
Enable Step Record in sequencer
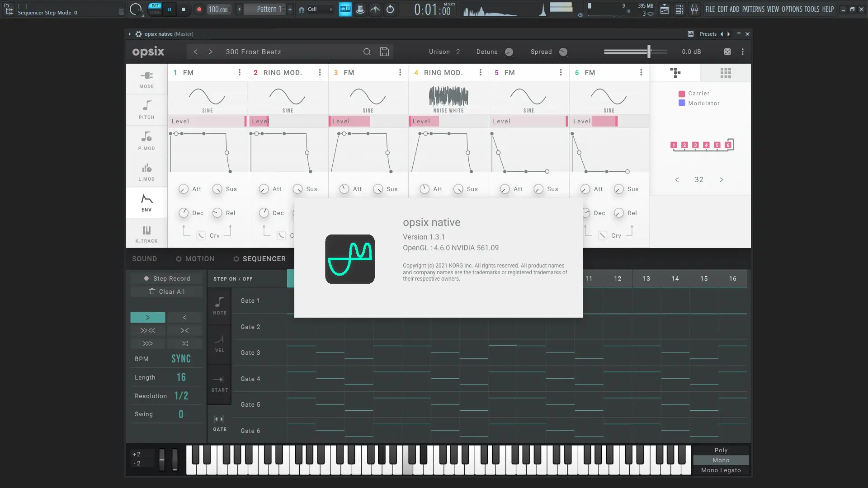tap(166, 278)
